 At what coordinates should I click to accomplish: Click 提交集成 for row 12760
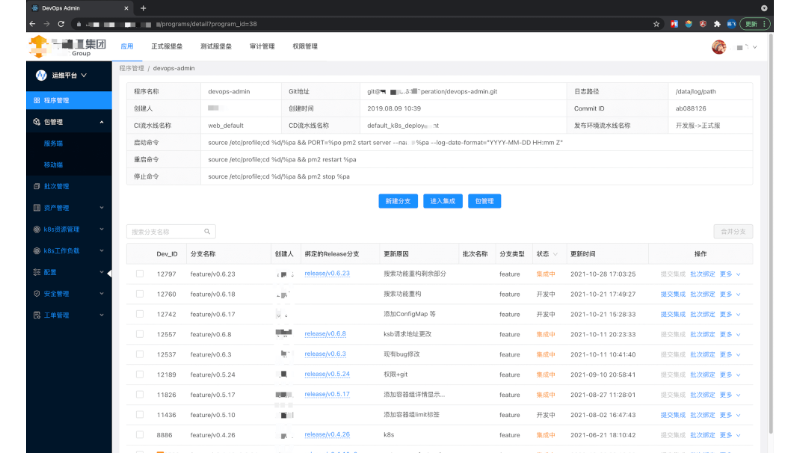(x=673, y=294)
